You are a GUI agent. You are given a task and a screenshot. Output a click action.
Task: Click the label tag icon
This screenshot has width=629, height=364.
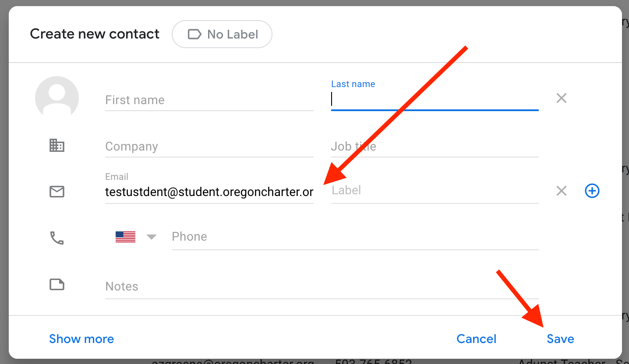194,34
